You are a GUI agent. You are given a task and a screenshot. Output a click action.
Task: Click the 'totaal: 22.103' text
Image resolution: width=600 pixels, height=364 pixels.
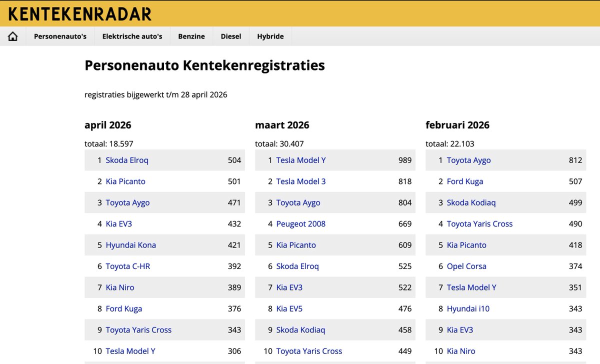click(x=450, y=144)
